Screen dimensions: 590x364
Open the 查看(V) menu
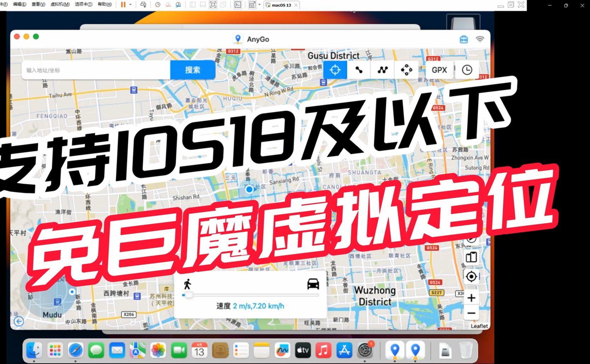coord(38,4)
